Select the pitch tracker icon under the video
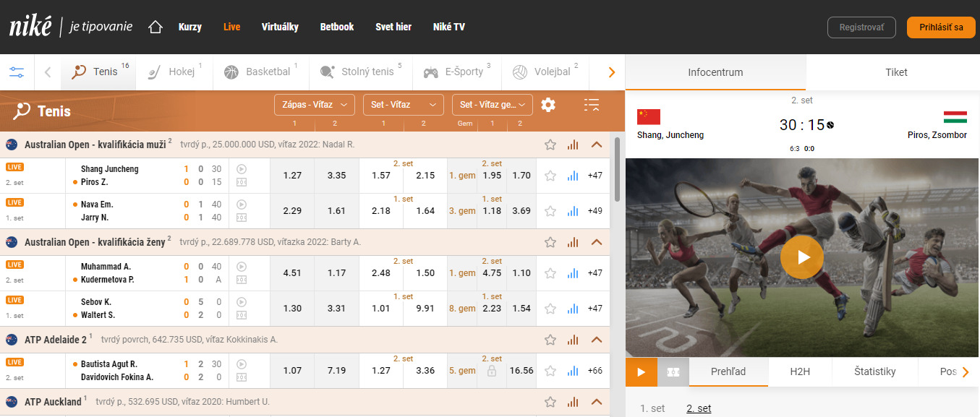This screenshot has height=417, width=980. click(673, 372)
